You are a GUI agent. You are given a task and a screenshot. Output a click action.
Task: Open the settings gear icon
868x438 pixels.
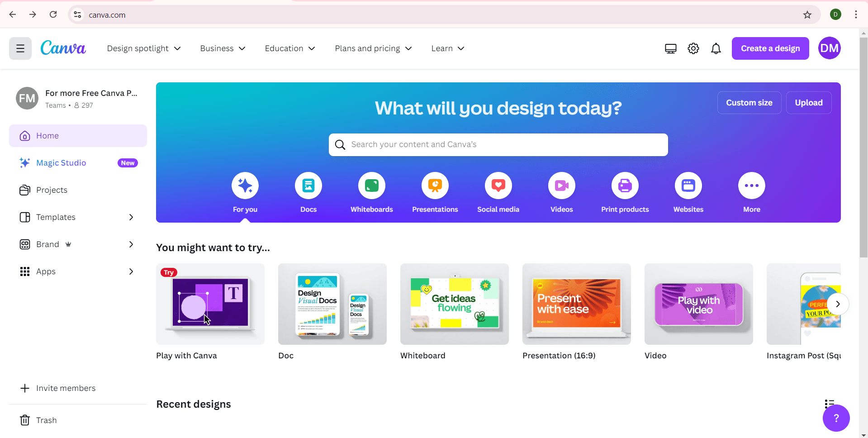693,48
